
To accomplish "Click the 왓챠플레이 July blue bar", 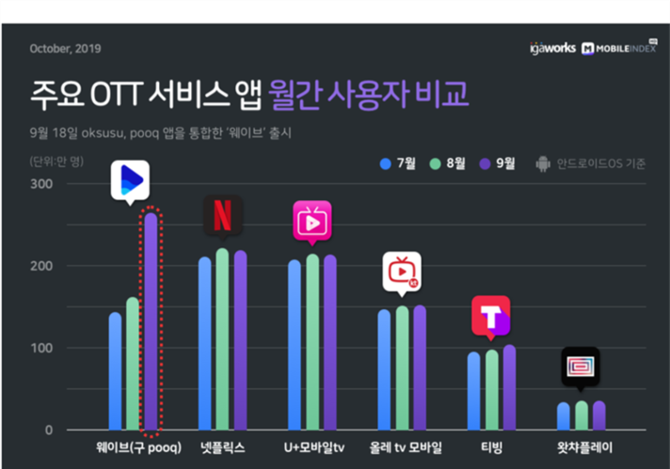I will pos(564,416).
